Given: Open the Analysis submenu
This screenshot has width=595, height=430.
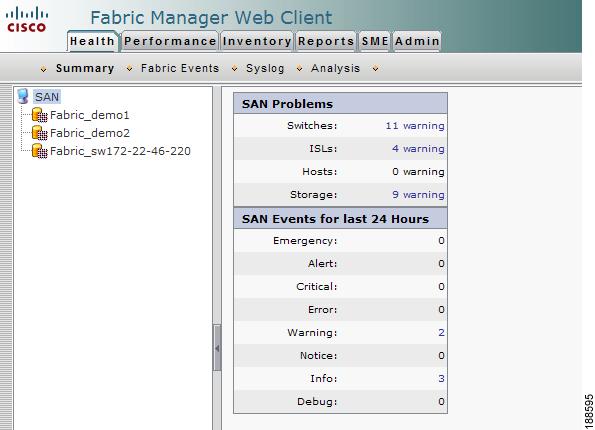Looking at the screenshot, I should (x=335, y=68).
